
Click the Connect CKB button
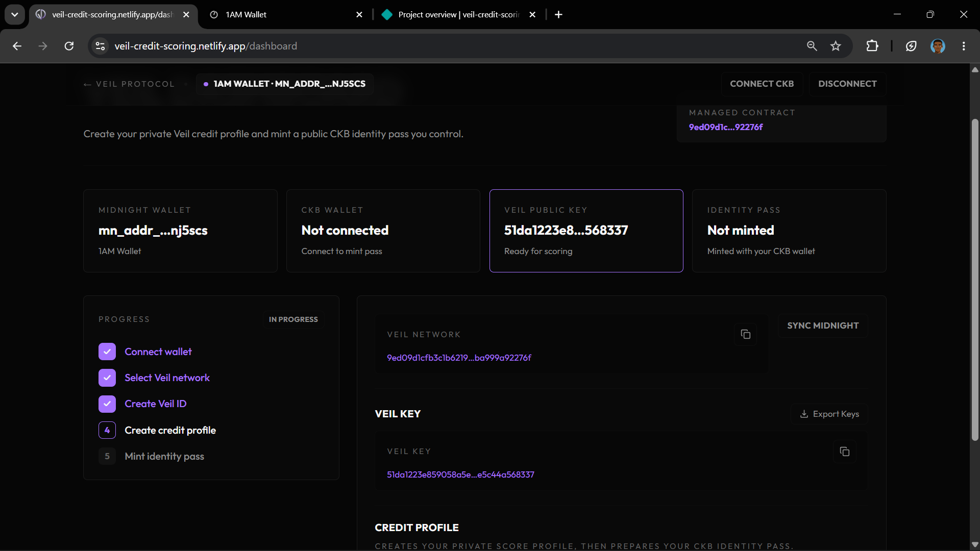pyautogui.click(x=762, y=84)
